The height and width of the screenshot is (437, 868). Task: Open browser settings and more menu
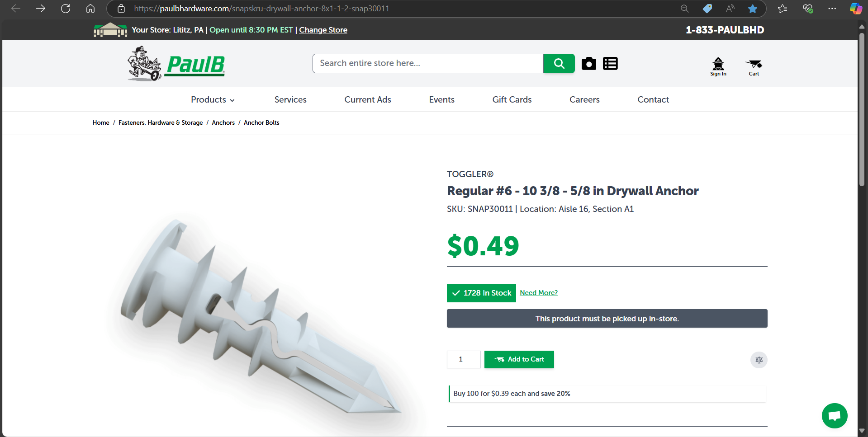(x=832, y=9)
